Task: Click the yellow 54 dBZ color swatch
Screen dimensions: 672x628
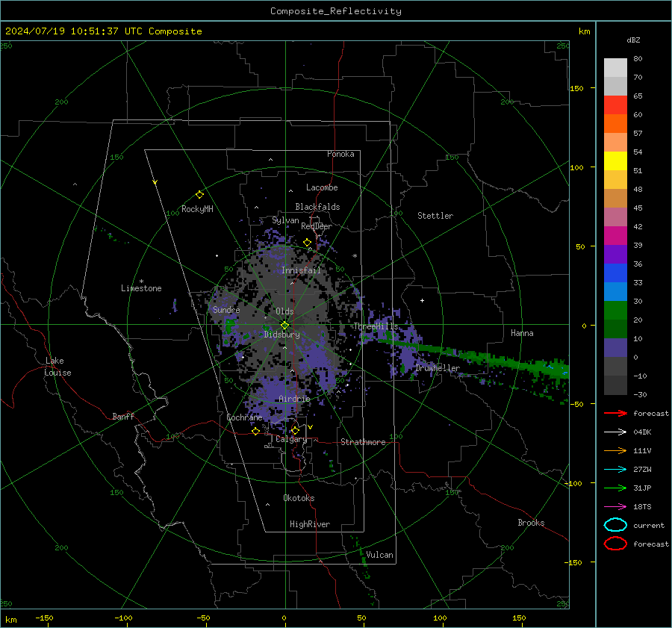Action: (x=615, y=161)
